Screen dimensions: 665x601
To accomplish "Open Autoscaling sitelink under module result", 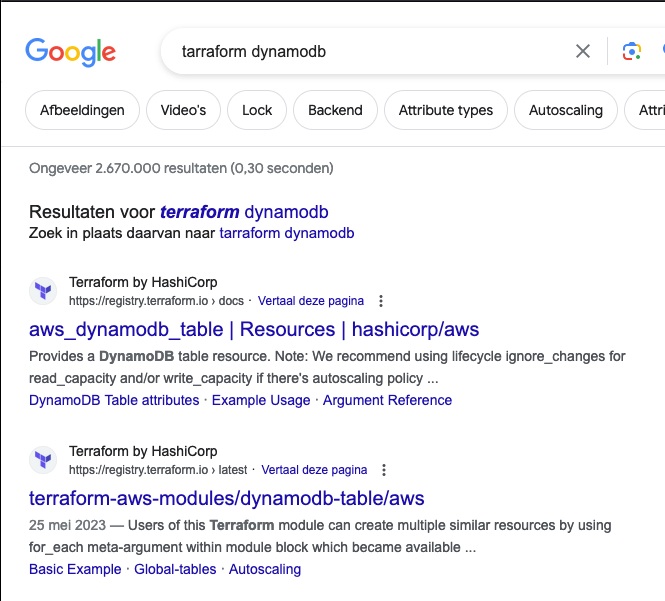I will pos(265,569).
